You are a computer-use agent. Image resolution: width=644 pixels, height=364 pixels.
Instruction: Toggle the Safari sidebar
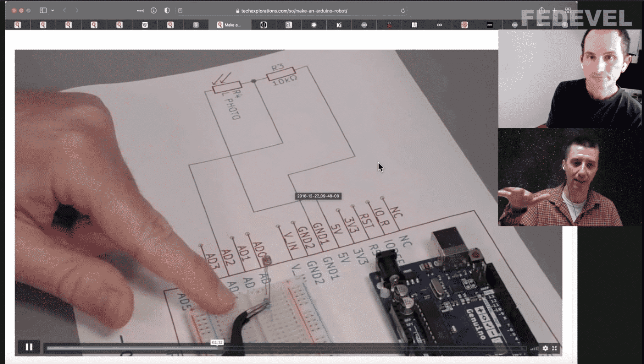(43, 10)
